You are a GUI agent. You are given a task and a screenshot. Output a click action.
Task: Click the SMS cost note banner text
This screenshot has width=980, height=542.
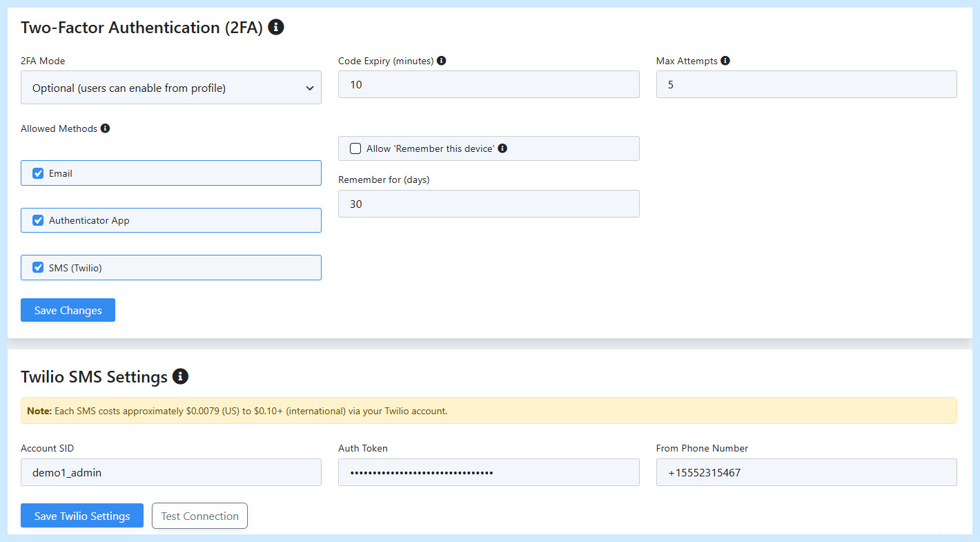click(x=237, y=411)
